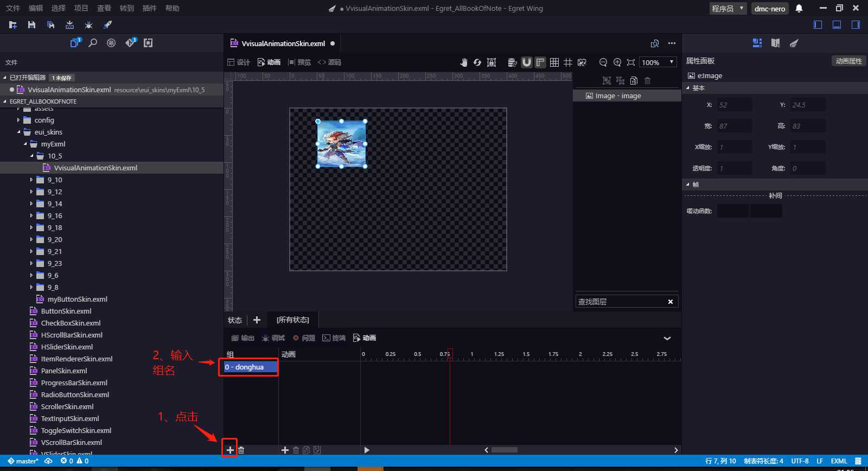Click the X position input field

735,105
